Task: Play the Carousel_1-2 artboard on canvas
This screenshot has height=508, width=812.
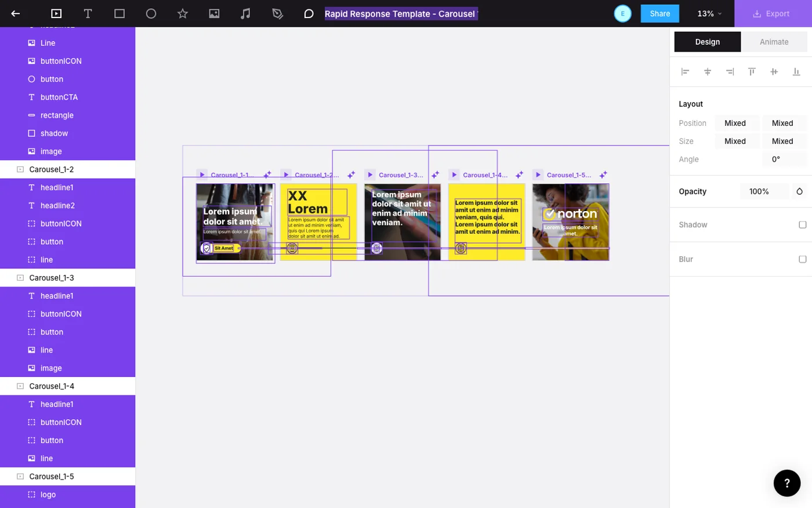Action: coord(286,175)
